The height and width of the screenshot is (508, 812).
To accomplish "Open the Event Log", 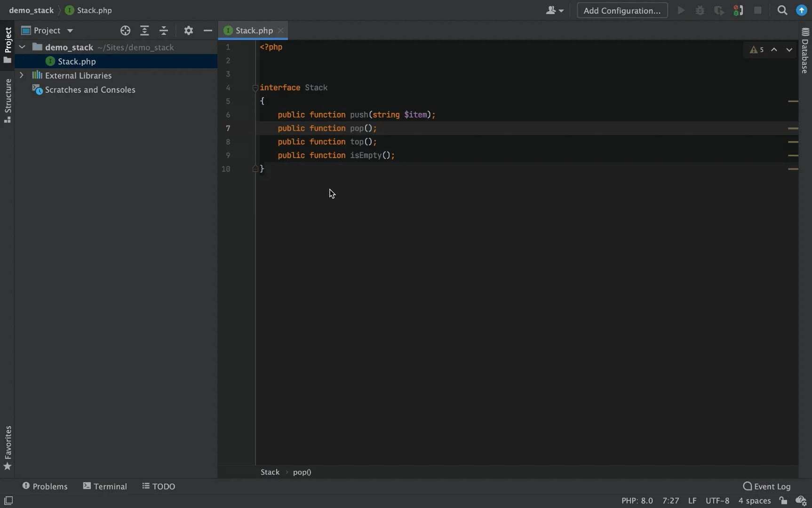I will pos(767,486).
